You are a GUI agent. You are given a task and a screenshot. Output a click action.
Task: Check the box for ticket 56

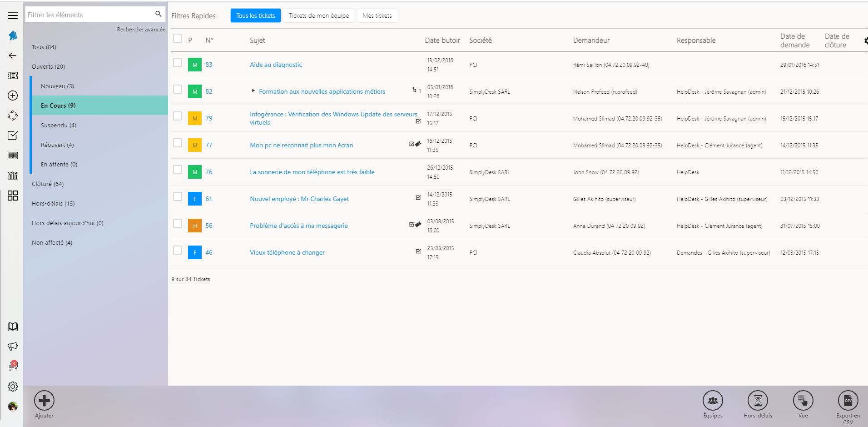pos(178,223)
